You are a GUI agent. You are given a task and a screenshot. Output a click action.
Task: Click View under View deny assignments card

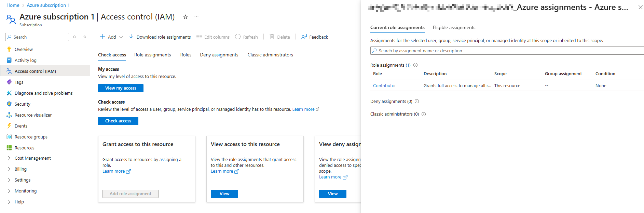(x=333, y=194)
